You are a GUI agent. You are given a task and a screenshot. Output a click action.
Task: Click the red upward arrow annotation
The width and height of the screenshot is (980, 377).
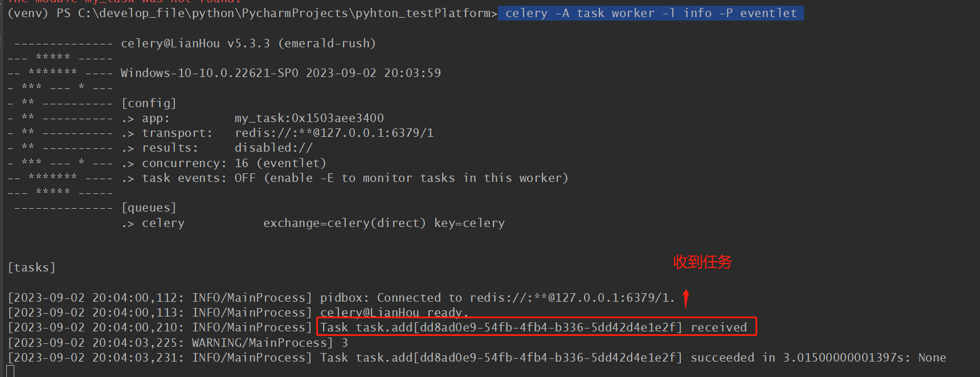[686, 298]
